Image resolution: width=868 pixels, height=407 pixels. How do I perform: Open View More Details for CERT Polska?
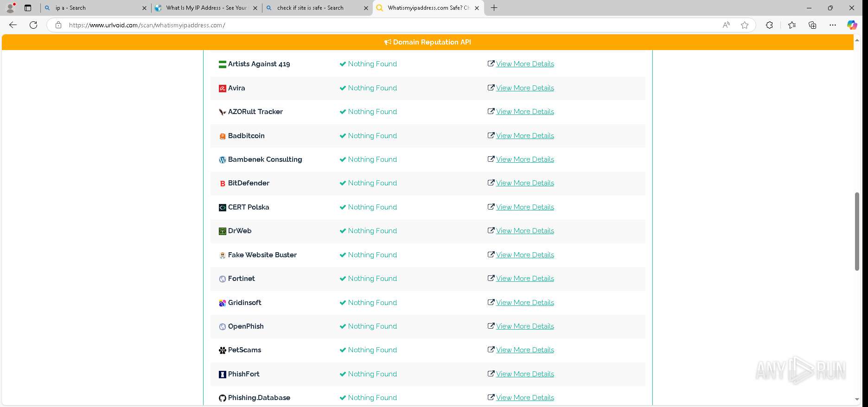[x=525, y=207]
